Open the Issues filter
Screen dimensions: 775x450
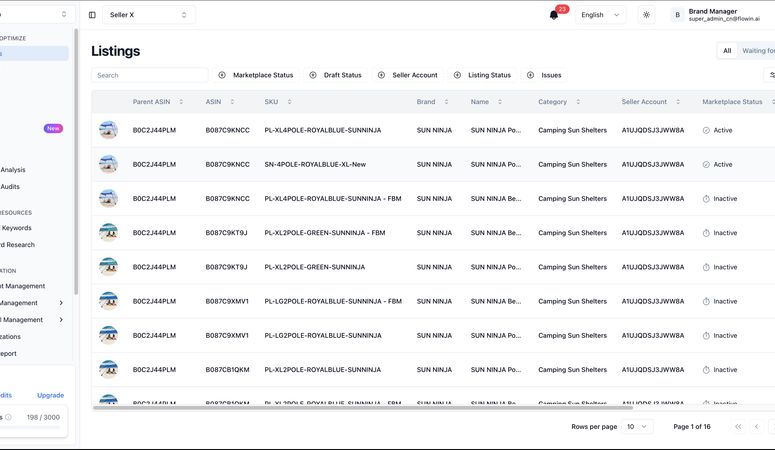click(544, 75)
